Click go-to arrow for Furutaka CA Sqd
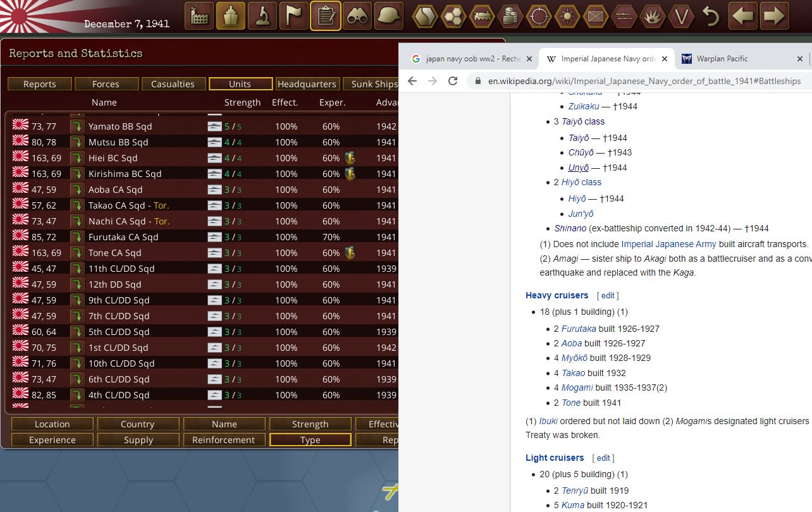Viewport: 812px width, 512px height. (x=77, y=237)
